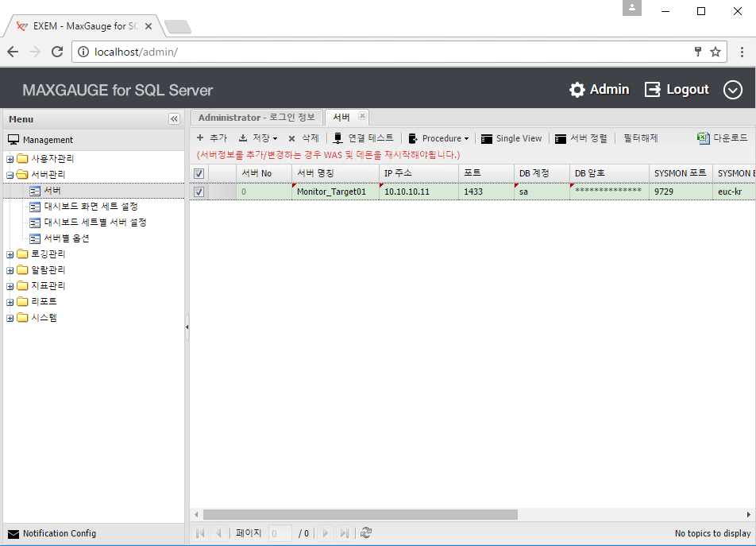The image size is (756, 546).
Task: Click the site info icon
Action: (x=83, y=52)
